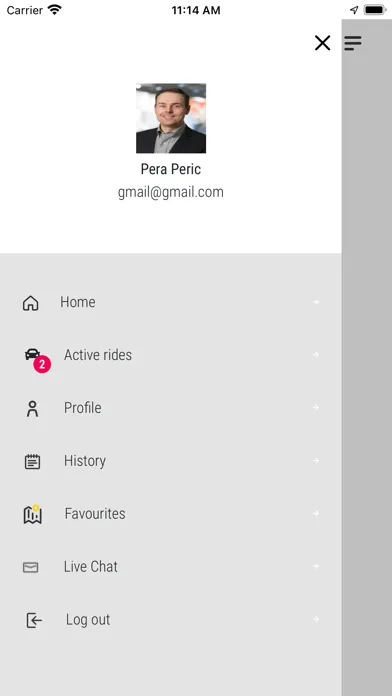392x696 pixels.
Task: Close the side menu with the X
Action: coord(323,43)
